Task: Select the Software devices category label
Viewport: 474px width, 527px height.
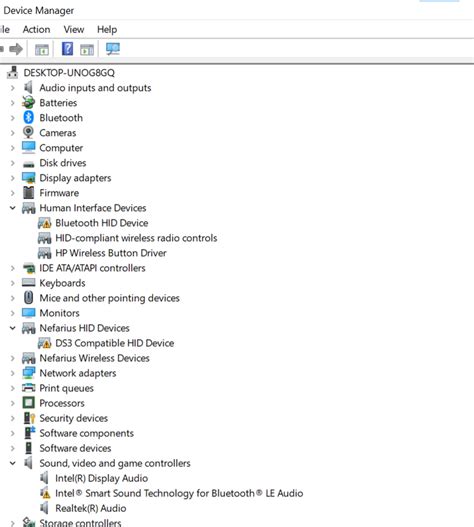Action: [75, 448]
